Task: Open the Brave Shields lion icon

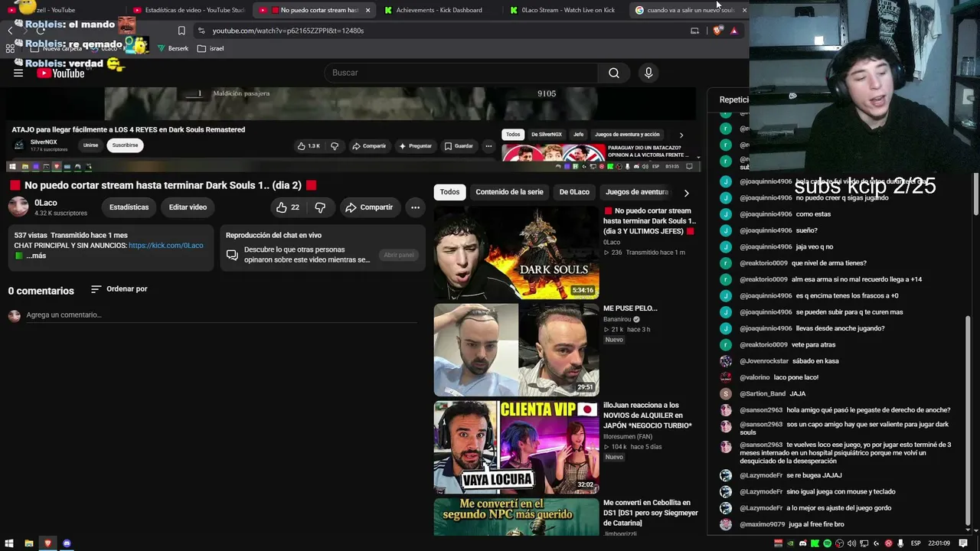Action: point(717,31)
